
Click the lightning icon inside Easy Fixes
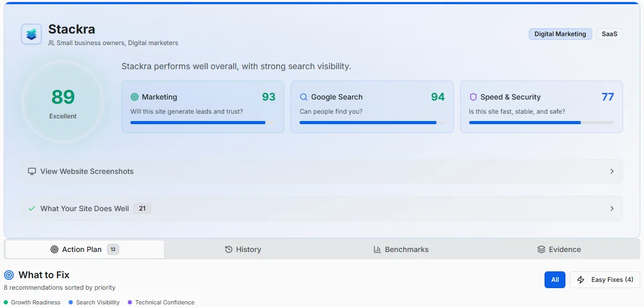click(x=581, y=279)
